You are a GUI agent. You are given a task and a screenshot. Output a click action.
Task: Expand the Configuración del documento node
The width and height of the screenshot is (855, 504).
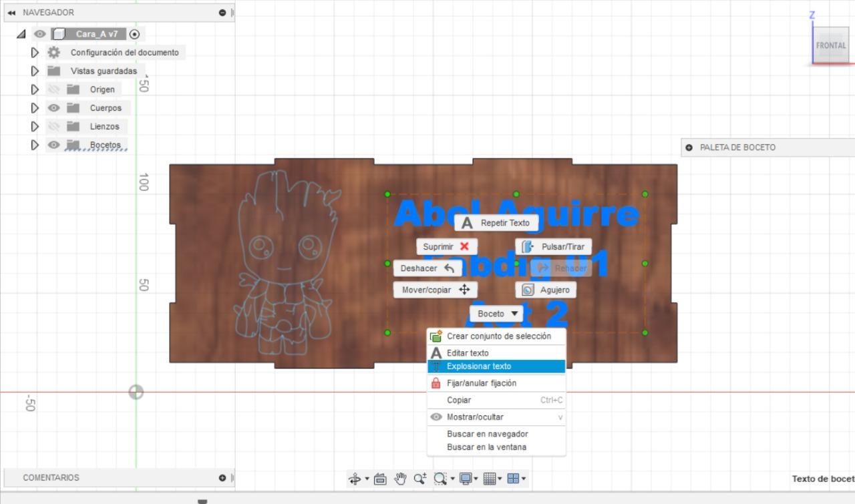click(35, 53)
